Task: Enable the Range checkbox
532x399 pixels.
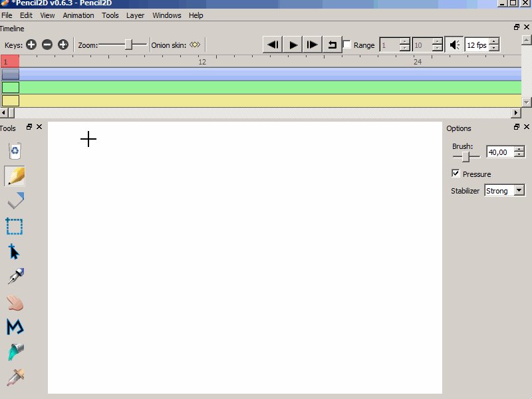Action: click(x=346, y=45)
